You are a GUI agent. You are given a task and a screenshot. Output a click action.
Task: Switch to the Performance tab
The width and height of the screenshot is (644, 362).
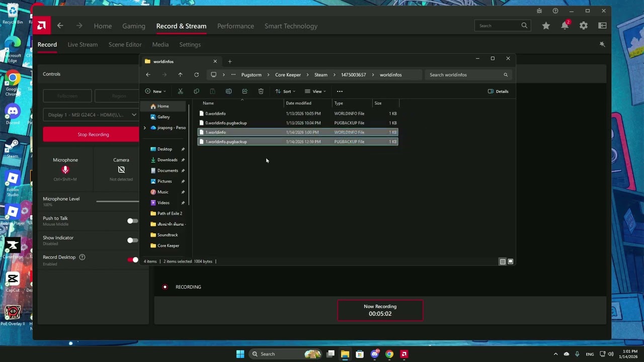coord(235,26)
